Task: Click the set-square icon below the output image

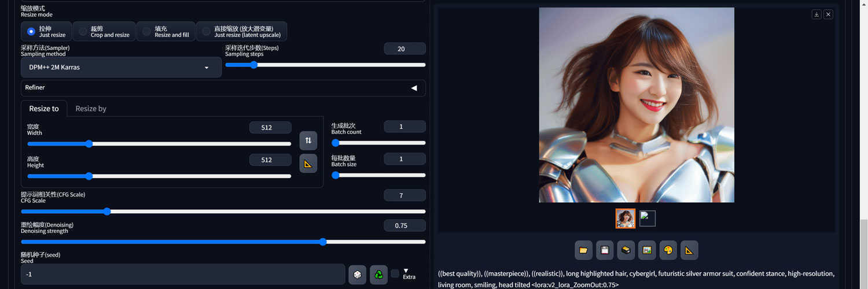Action: point(689,250)
